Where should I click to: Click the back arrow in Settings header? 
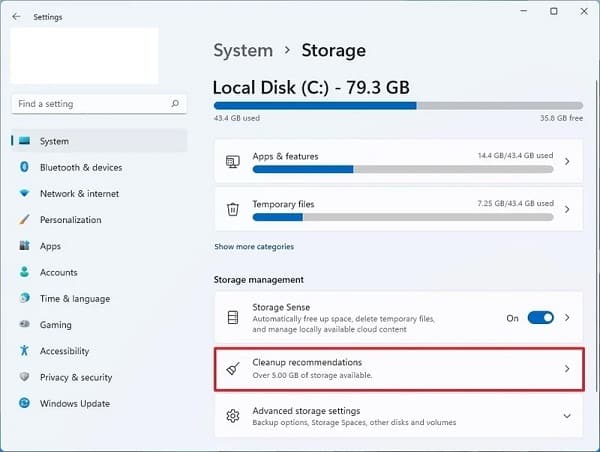tap(16, 17)
